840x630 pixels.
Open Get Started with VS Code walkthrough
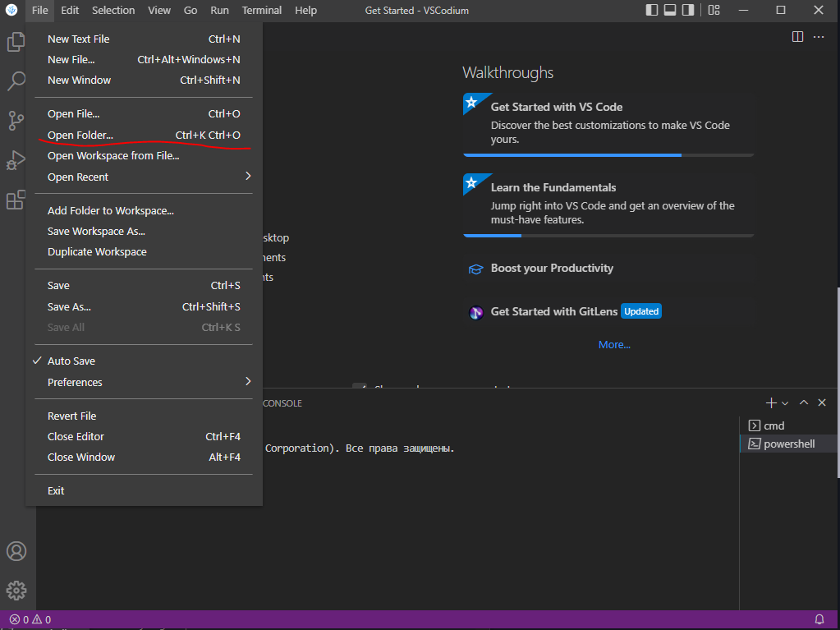tap(608, 125)
